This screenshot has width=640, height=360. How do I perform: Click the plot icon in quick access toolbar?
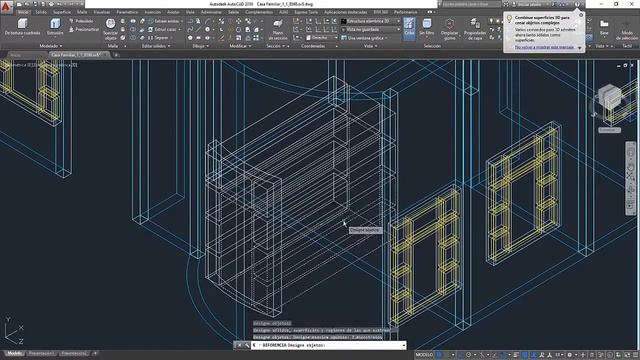52,4
